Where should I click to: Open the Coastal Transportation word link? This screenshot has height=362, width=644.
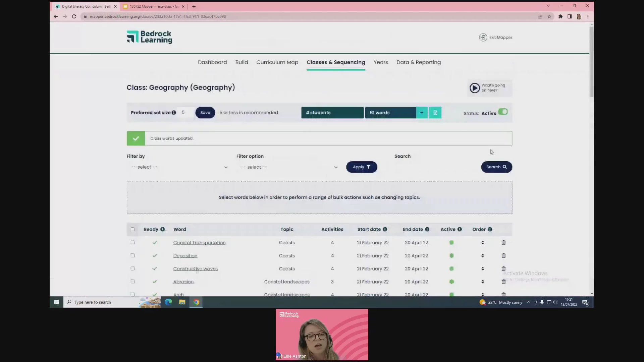(x=199, y=243)
